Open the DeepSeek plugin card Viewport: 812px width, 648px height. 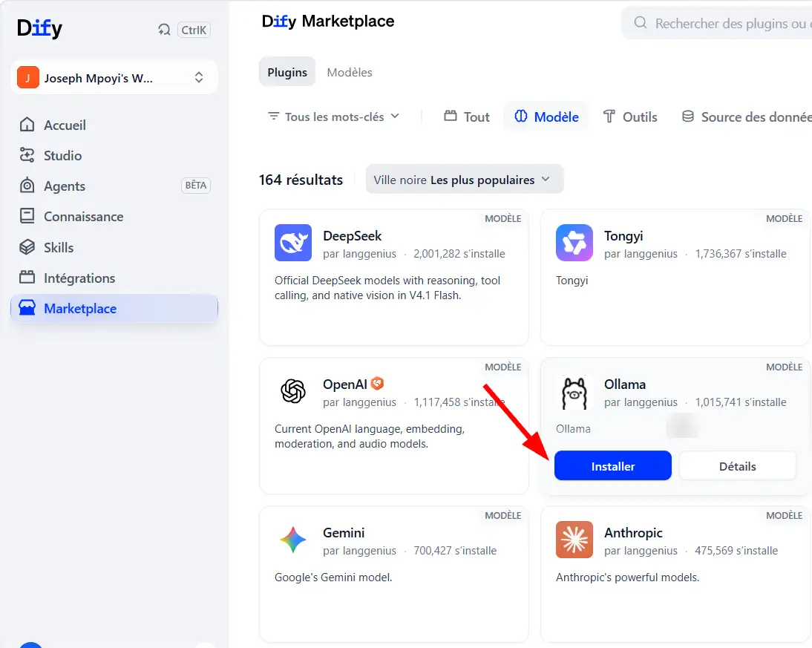(393, 277)
